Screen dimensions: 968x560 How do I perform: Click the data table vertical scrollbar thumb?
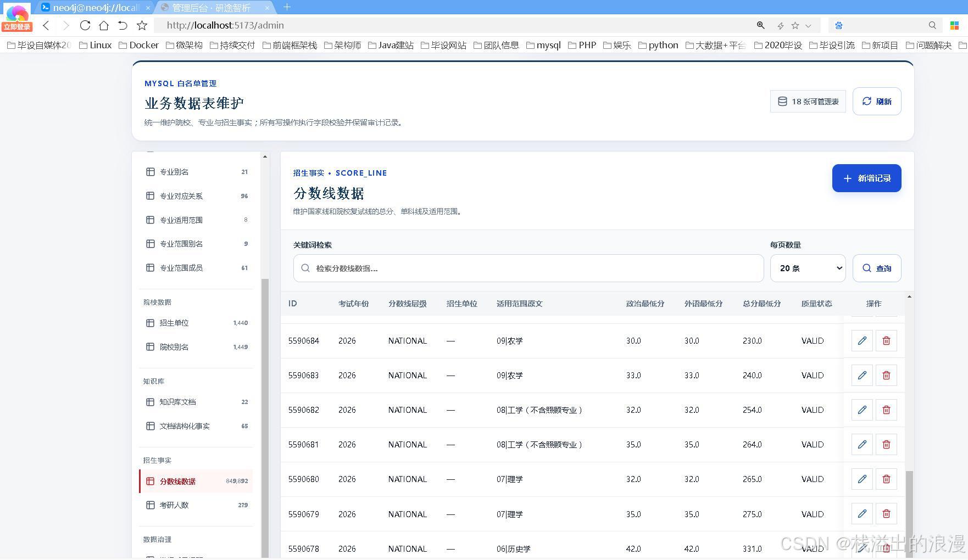click(x=909, y=513)
